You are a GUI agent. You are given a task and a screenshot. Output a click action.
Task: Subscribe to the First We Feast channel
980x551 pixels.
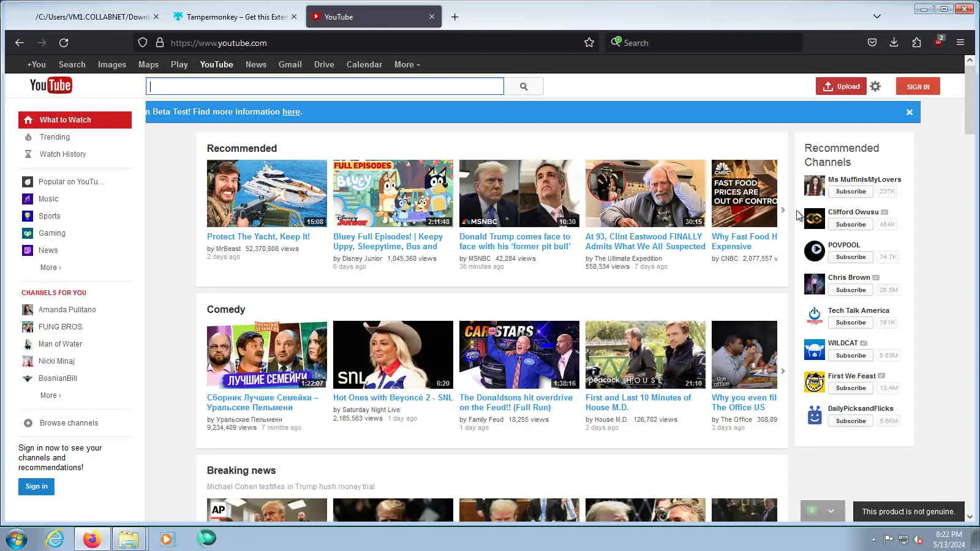coord(851,388)
